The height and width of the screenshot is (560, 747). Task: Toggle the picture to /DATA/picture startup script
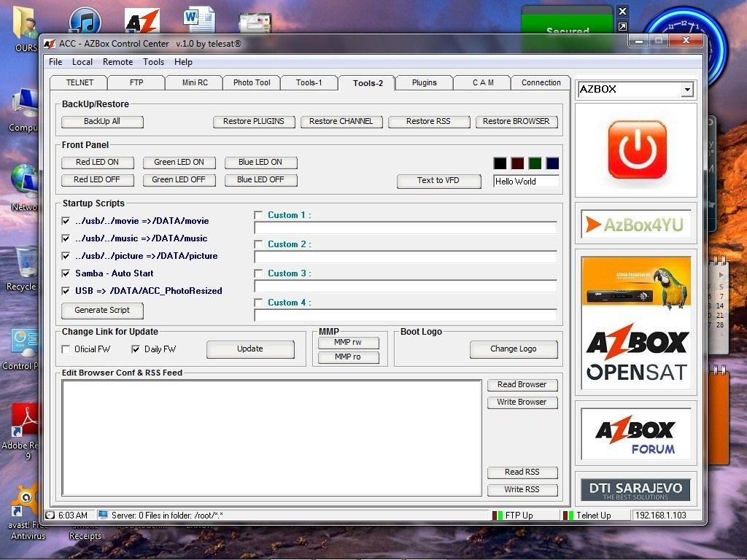tap(66, 256)
